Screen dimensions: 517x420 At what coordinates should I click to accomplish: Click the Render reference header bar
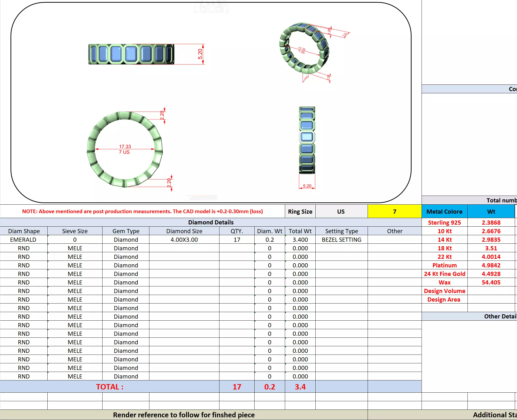pyautogui.click(x=184, y=415)
